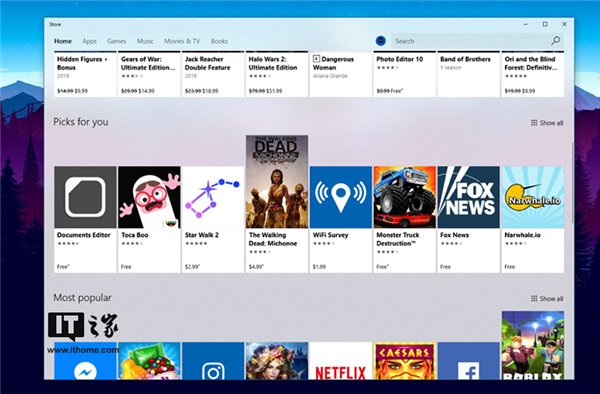Open the Documents Editor app tile icon

tap(85, 197)
